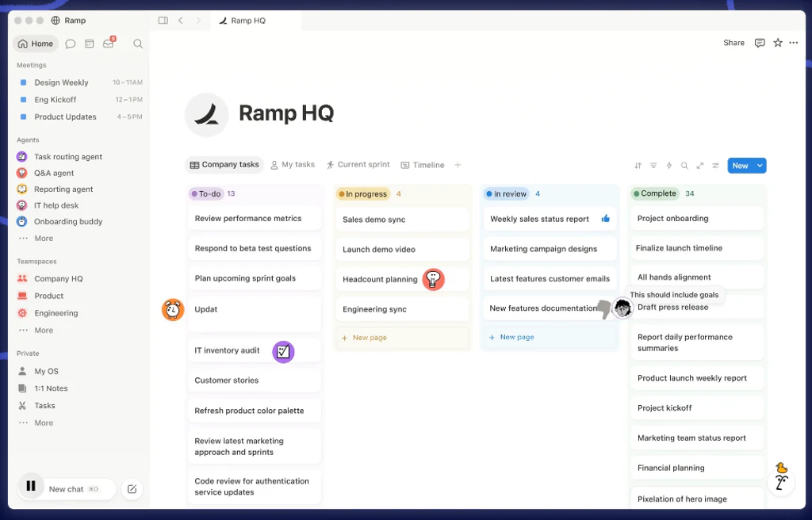Open the inbox icon with the red badge
The height and width of the screenshot is (520, 812).
[x=108, y=44]
